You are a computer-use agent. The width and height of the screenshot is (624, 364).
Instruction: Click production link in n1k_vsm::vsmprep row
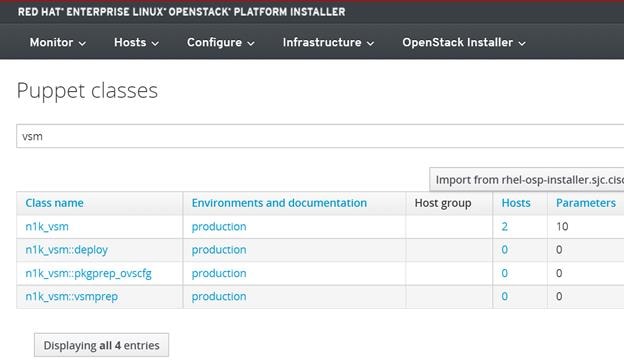[219, 296]
